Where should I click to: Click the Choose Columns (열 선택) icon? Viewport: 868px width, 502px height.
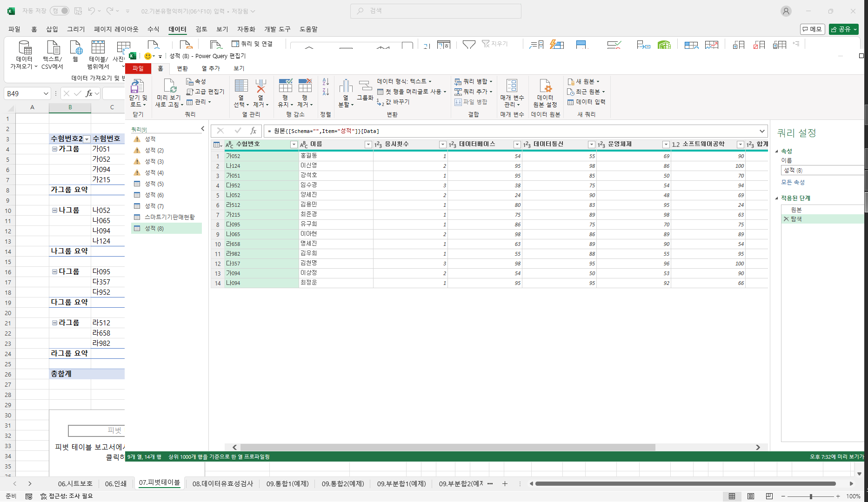241,86
